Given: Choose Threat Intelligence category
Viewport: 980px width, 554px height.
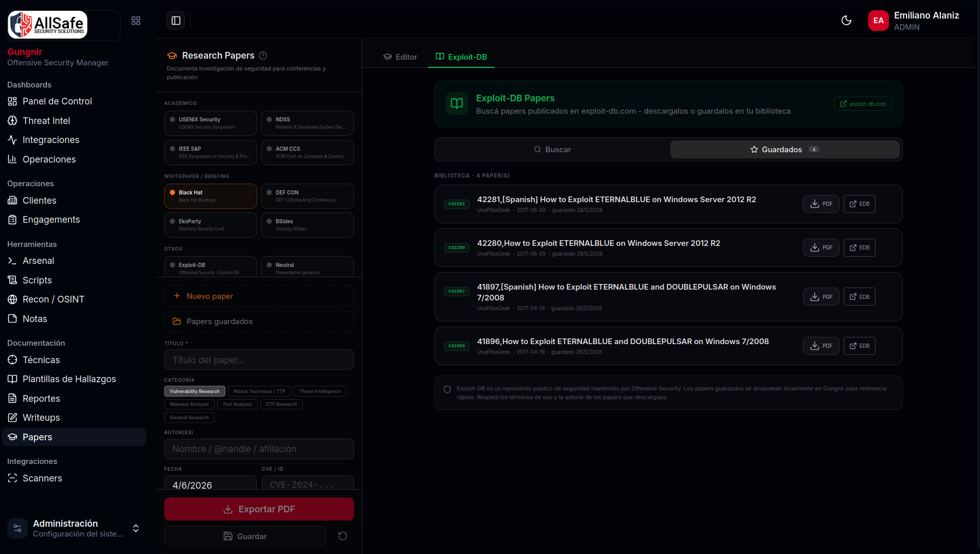Looking at the screenshot, I should (x=320, y=391).
